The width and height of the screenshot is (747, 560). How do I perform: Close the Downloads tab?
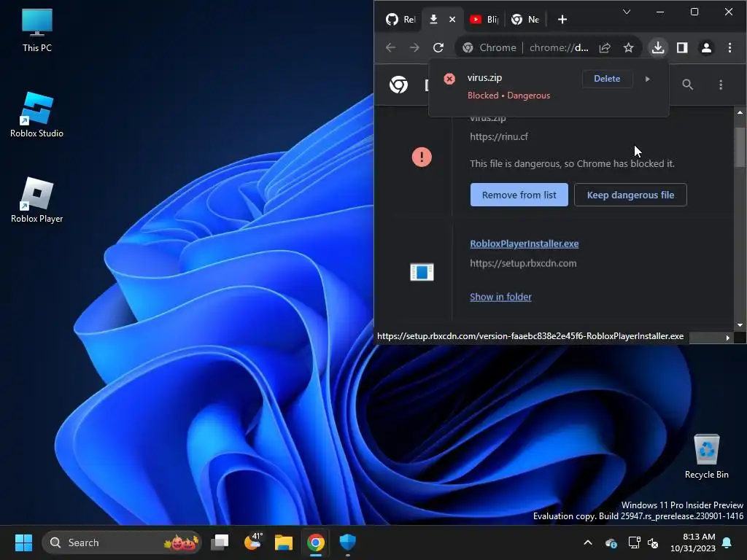coord(452,20)
